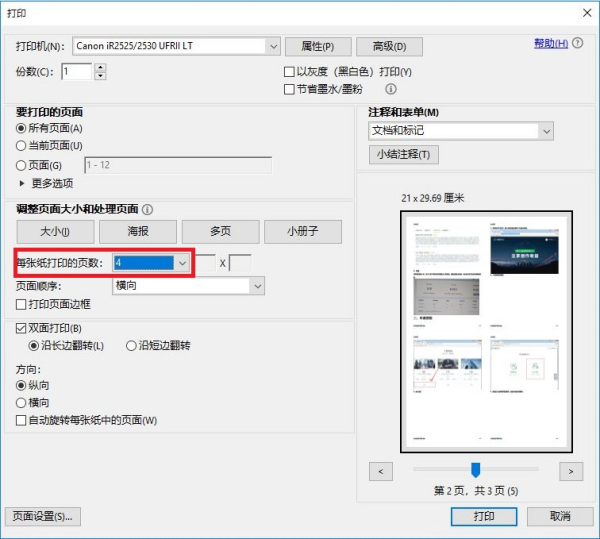Image resolution: width=600 pixels, height=539 pixels.
Task: Expand 更多选项 disclosure triangle
Action: coord(22,183)
